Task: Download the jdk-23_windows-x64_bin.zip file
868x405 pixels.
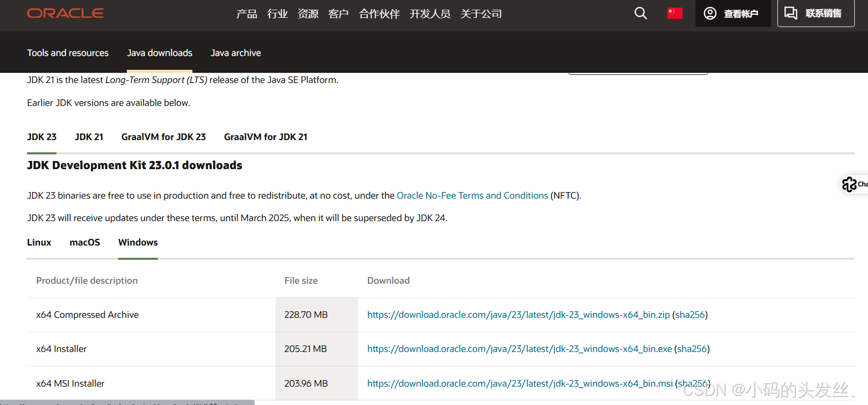Action: pos(518,315)
